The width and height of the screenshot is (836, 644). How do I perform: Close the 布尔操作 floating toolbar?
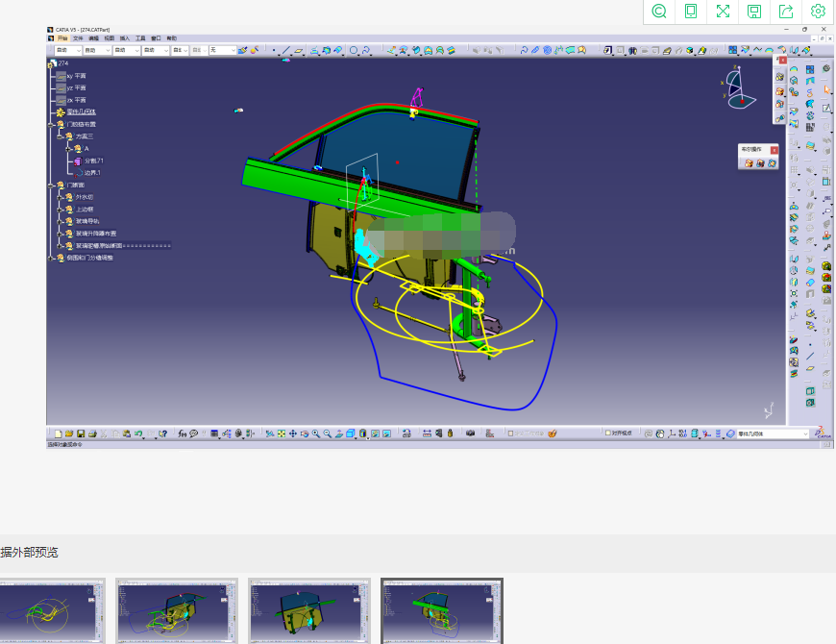[x=775, y=150]
